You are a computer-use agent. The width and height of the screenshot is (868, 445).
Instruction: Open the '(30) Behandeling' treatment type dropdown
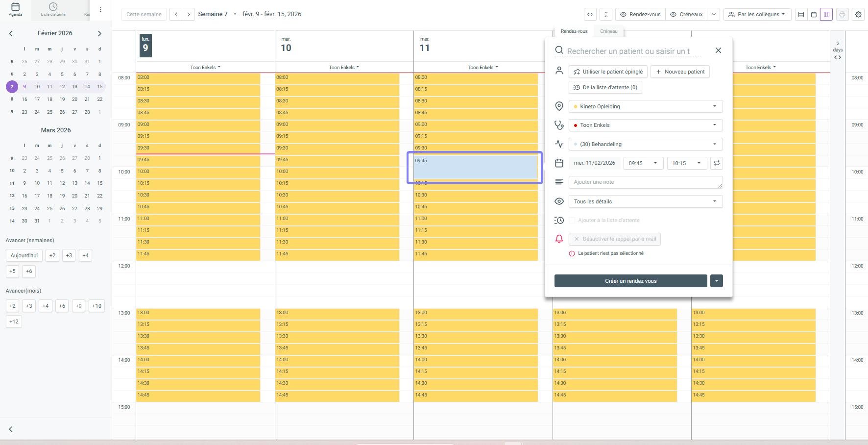pos(645,144)
